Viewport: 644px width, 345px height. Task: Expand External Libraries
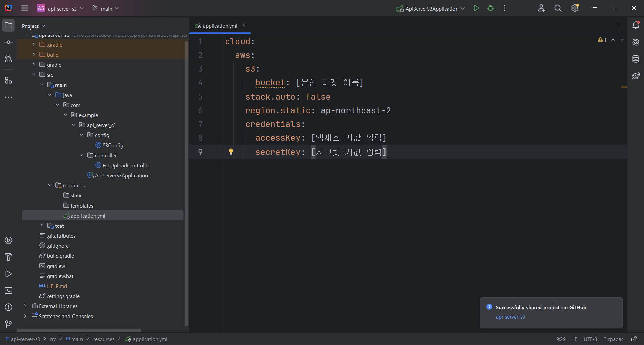click(x=25, y=306)
